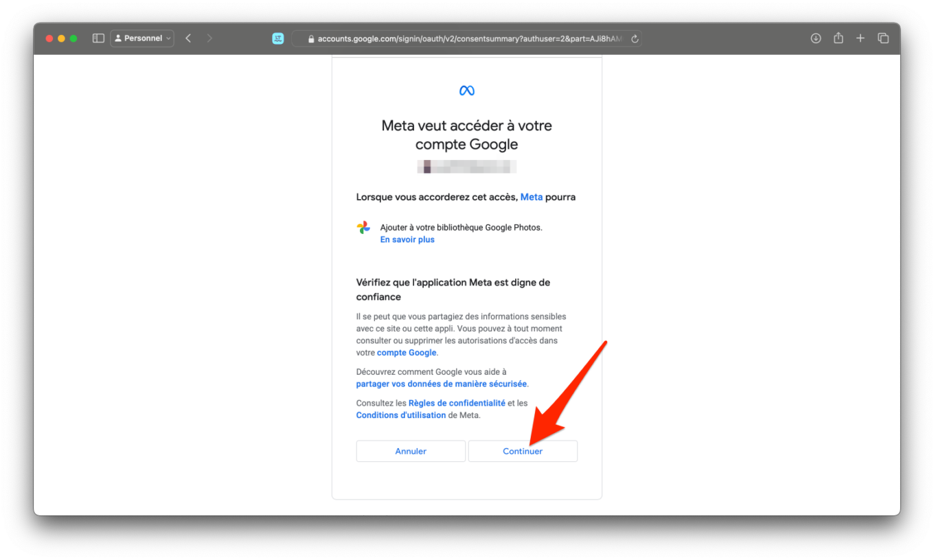Reload the page with the refresh icon

[x=635, y=39]
